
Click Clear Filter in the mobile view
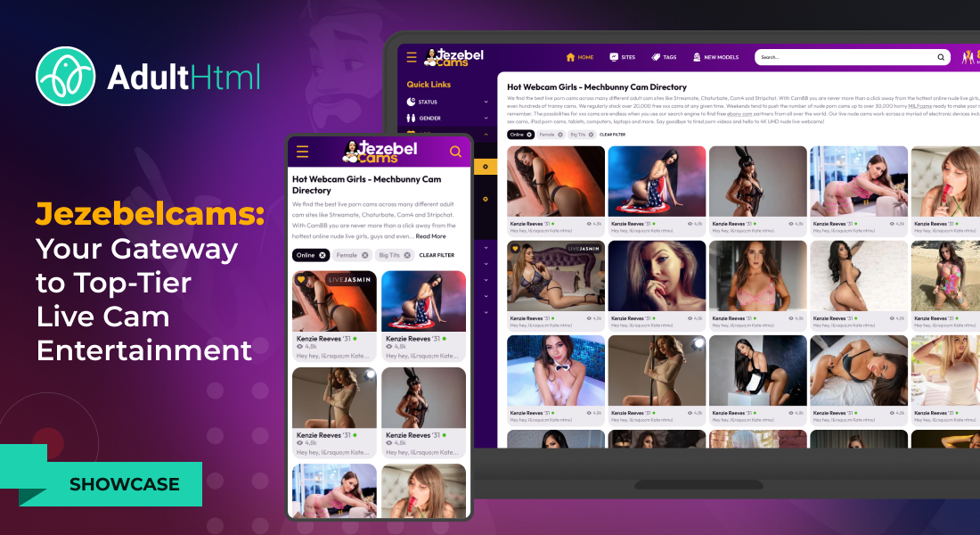point(437,255)
